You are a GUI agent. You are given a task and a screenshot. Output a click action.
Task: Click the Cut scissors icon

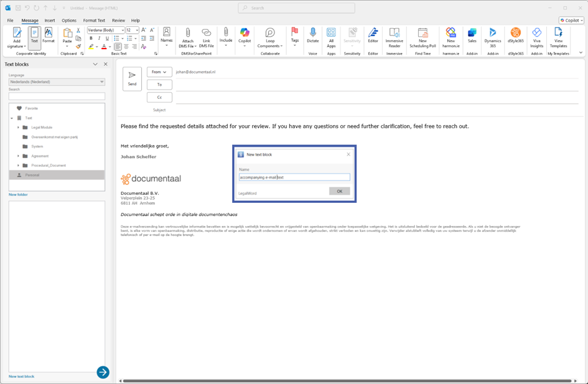point(78,30)
